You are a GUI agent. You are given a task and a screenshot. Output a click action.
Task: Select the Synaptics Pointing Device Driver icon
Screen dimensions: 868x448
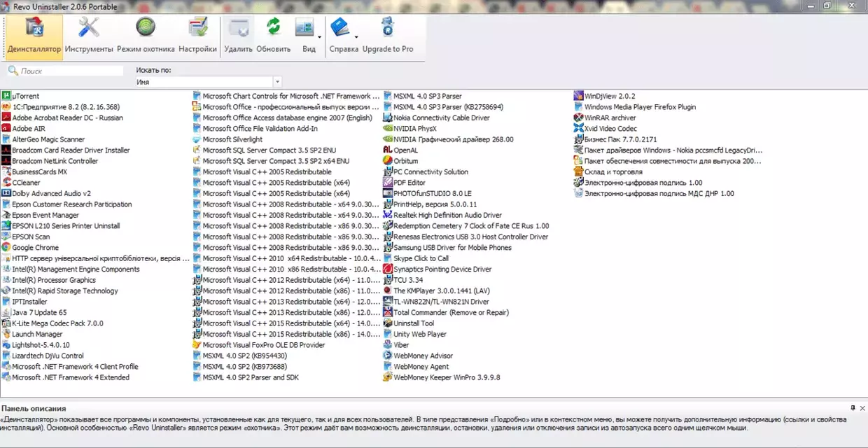[x=388, y=269]
